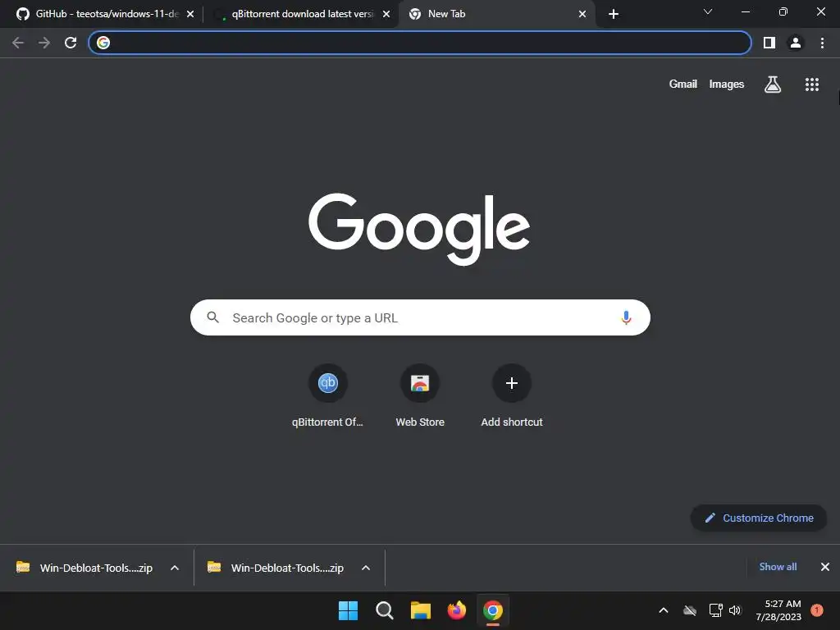This screenshot has width=840, height=630.
Task: Open first Win-Debloat-Tools zip download
Action: (85, 568)
